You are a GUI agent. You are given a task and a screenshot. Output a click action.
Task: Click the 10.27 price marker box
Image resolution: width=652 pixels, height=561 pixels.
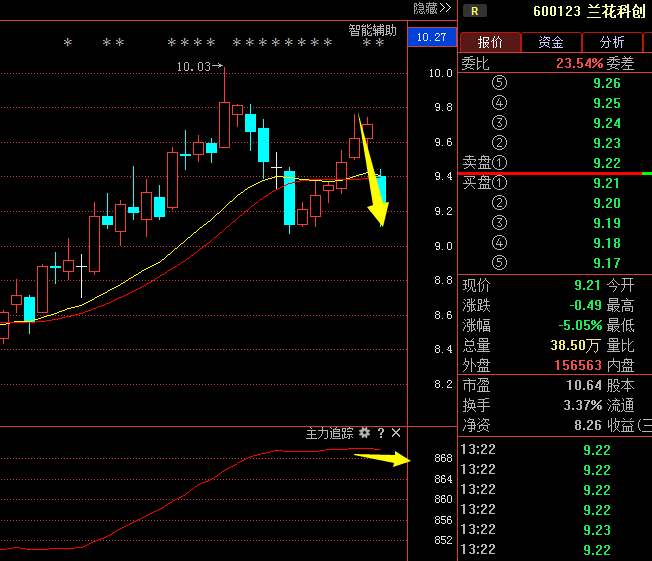pos(432,37)
